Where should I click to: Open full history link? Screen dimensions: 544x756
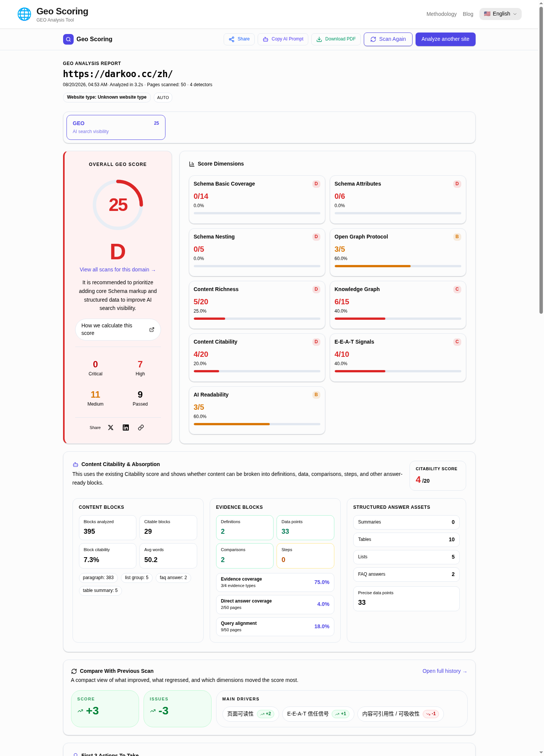[x=445, y=671]
